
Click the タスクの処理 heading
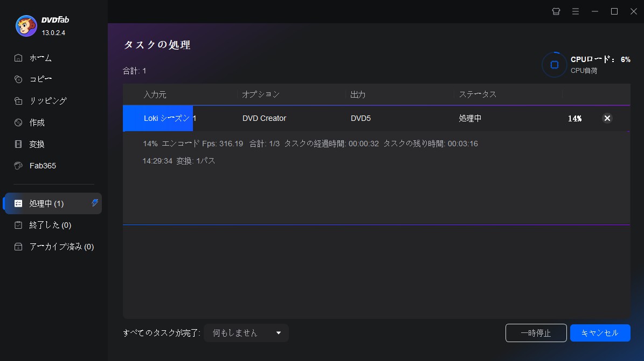pyautogui.click(x=157, y=45)
